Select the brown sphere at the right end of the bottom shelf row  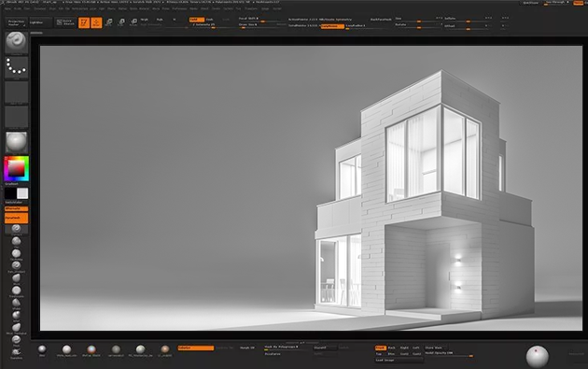point(165,349)
